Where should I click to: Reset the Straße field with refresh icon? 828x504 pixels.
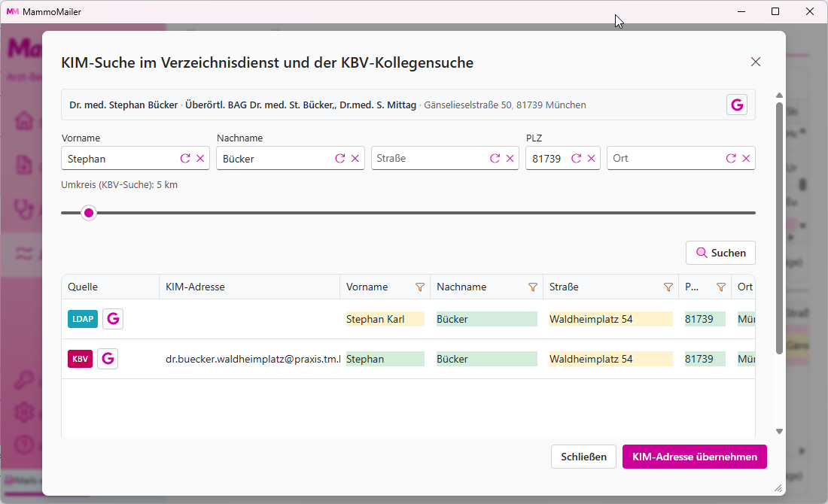click(495, 158)
